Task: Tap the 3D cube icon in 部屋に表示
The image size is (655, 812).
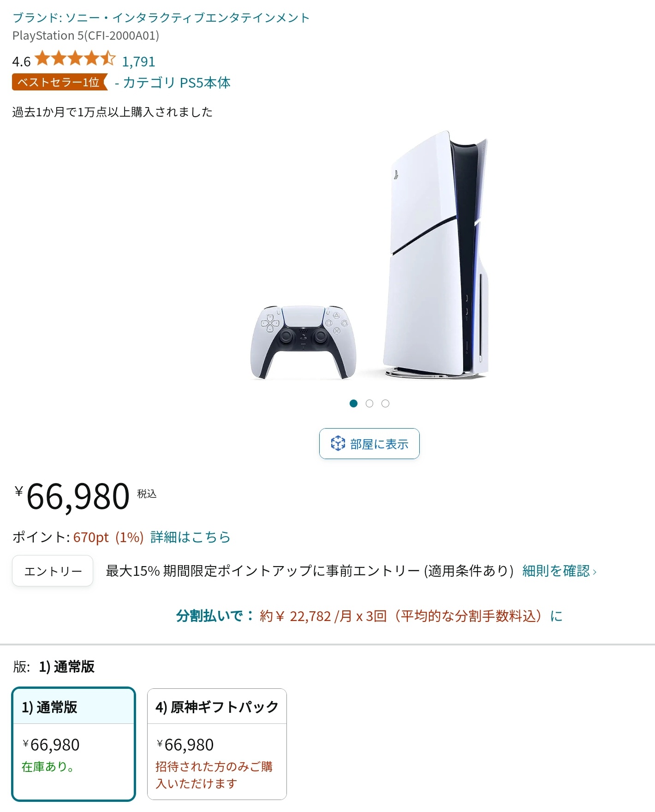Action: (338, 443)
